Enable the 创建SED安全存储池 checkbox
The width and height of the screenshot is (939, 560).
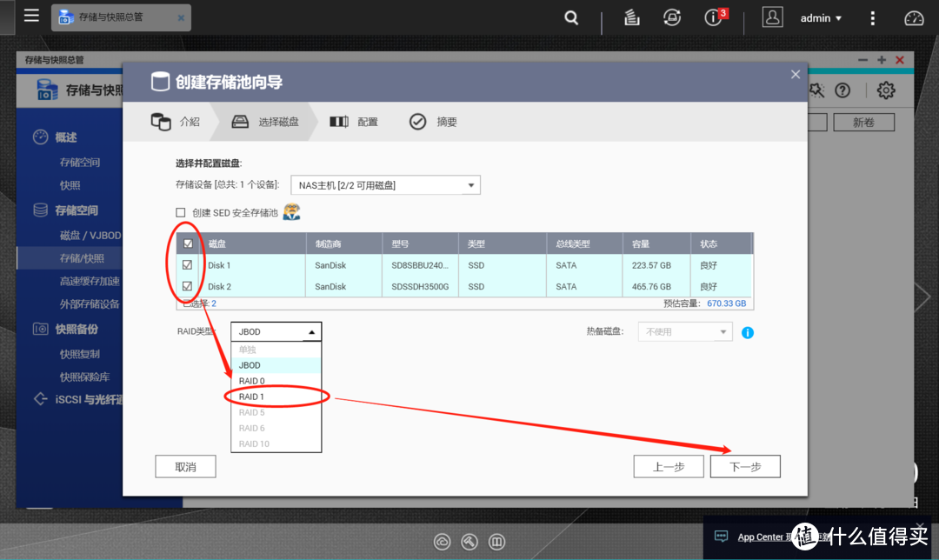[180, 211]
